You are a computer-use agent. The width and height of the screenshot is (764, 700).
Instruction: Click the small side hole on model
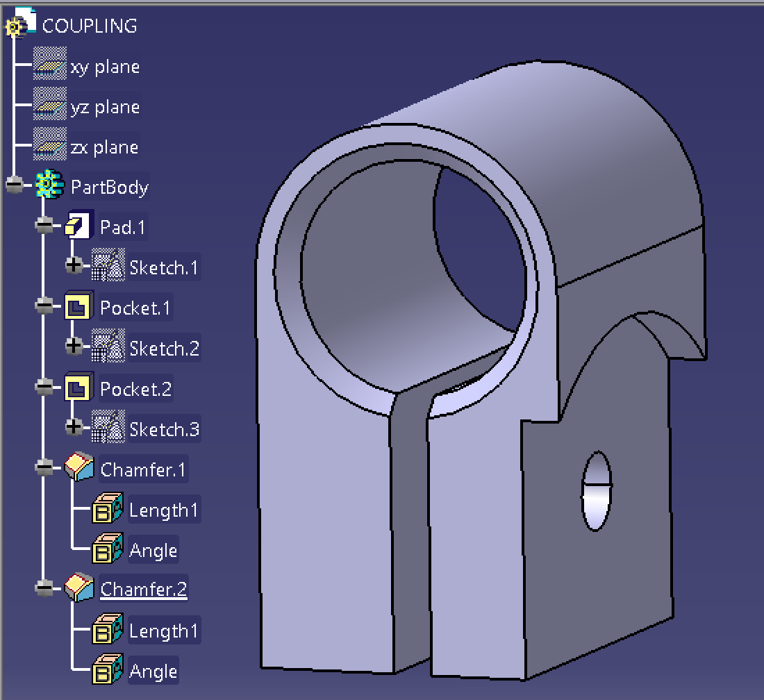(x=597, y=492)
